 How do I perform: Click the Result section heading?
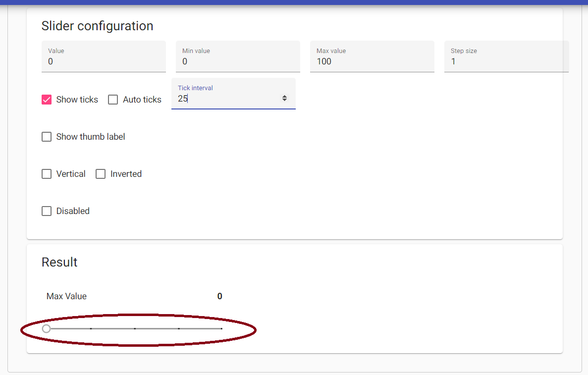point(59,262)
